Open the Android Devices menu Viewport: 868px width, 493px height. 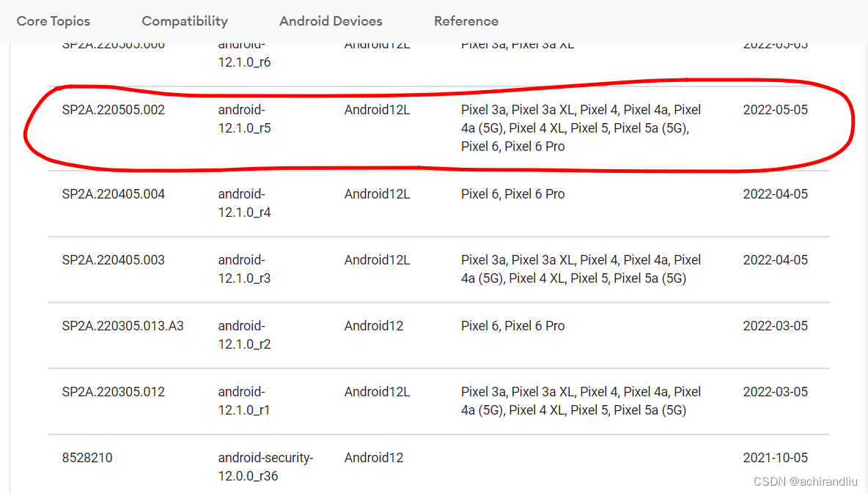coord(330,21)
